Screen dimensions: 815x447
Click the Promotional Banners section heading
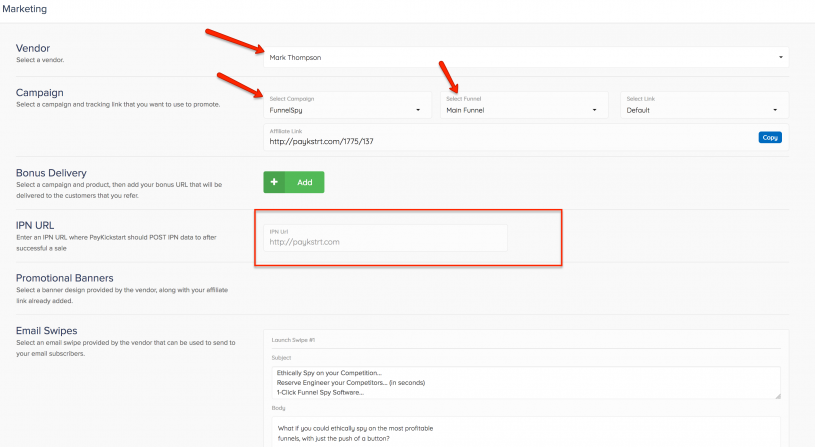(64, 277)
